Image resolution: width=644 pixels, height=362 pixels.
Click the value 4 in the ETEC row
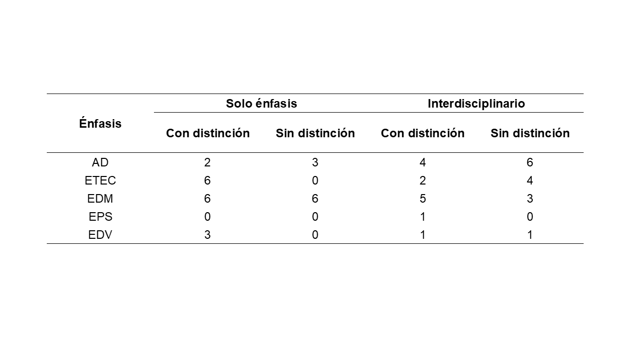(530, 180)
